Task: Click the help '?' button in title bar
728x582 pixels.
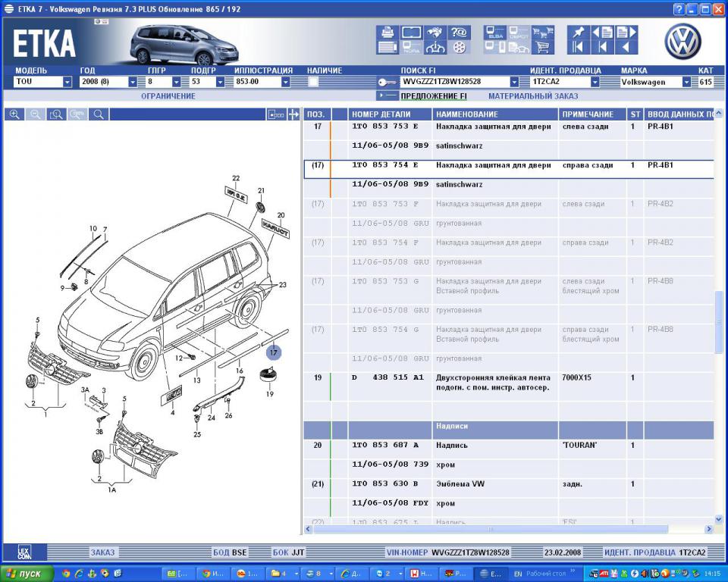Action: 679,9
